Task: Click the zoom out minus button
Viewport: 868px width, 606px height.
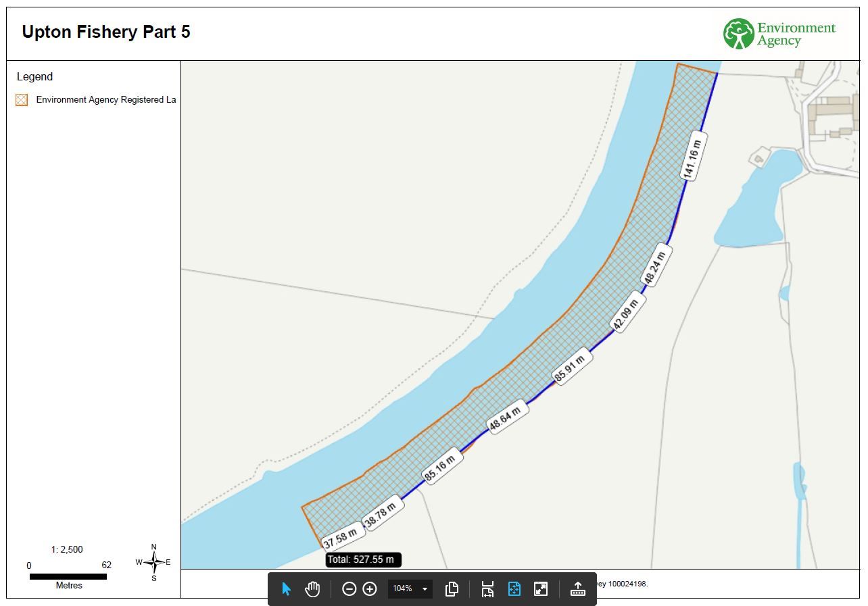Action: coord(349,589)
